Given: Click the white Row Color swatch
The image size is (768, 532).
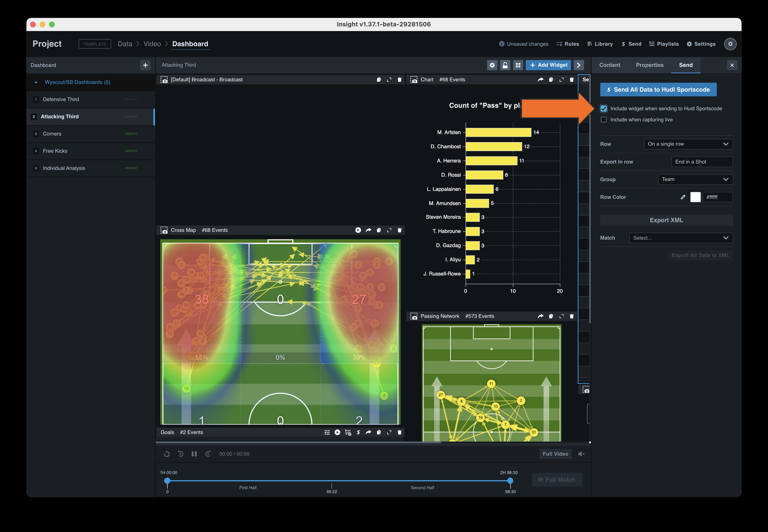Looking at the screenshot, I should (695, 197).
